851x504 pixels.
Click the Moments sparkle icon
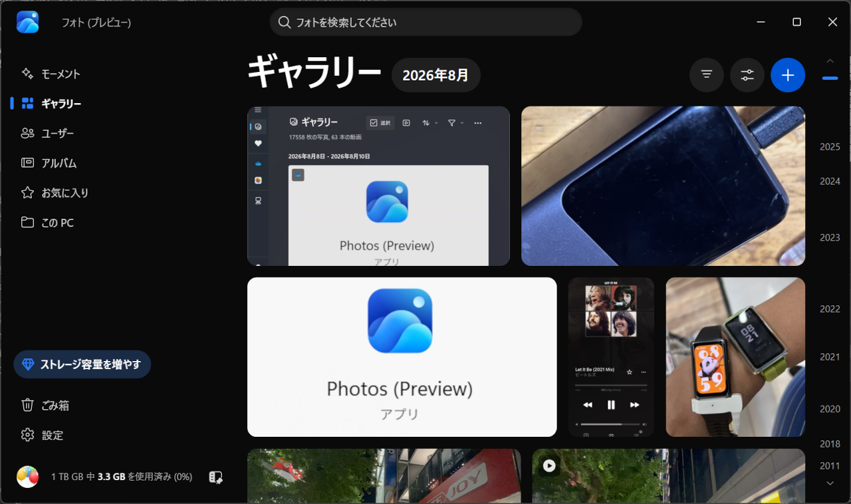click(x=27, y=74)
